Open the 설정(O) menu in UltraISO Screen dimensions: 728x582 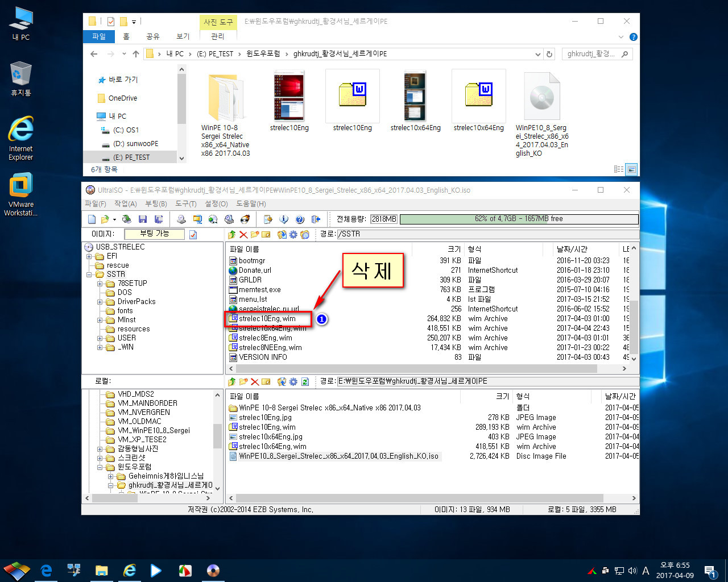pyautogui.click(x=216, y=204)
